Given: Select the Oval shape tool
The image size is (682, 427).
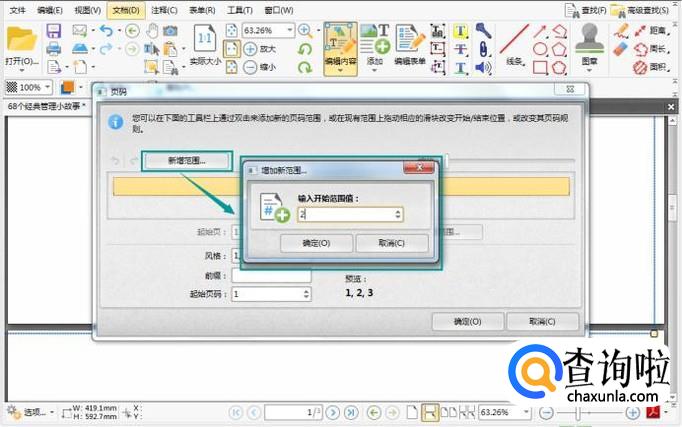Looking at the screenshot, I should [540, 49].
